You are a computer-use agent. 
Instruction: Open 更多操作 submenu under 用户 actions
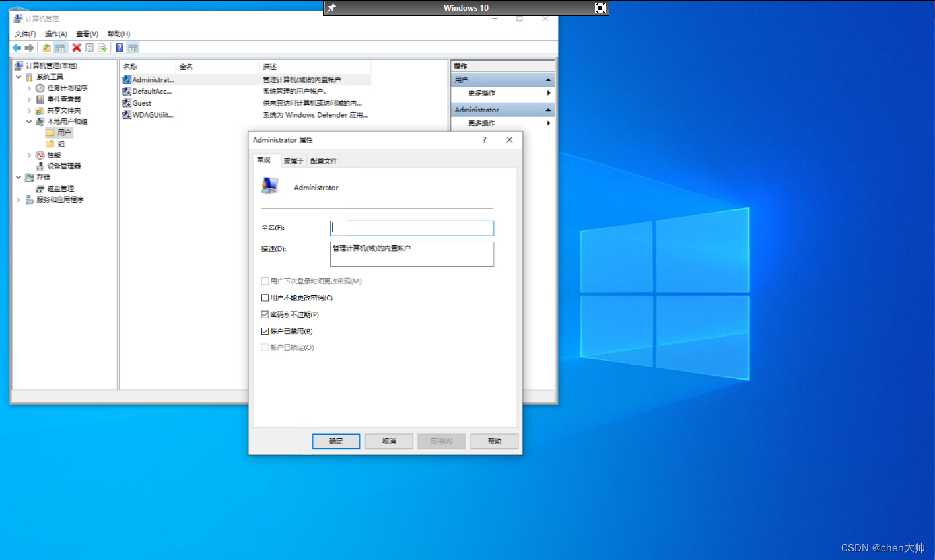tap(503, 93)
